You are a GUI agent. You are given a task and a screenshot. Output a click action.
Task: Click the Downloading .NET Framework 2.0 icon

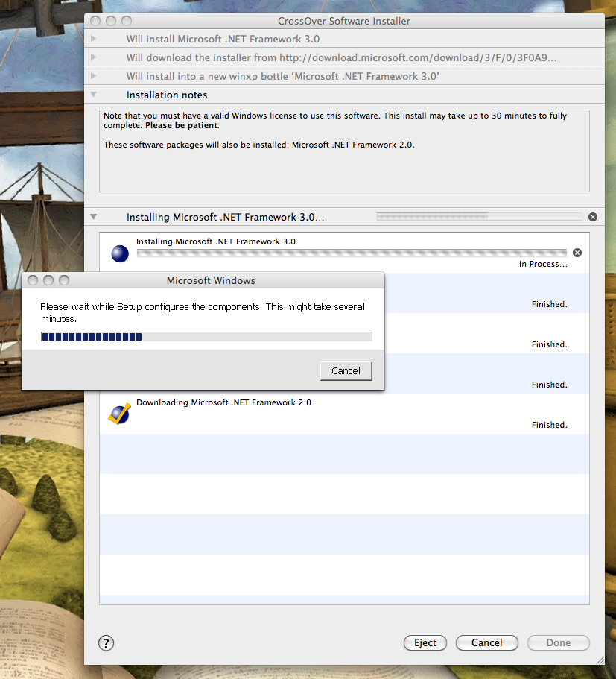[119, 414]
